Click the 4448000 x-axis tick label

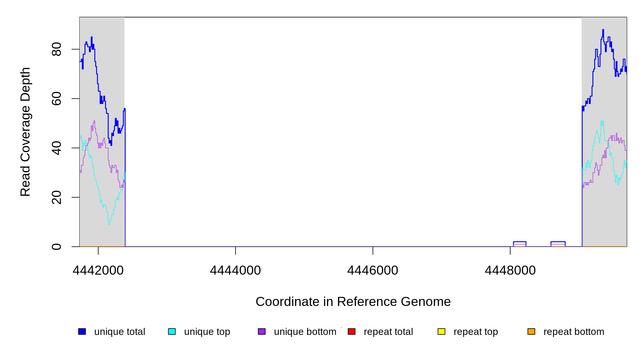(510, 270)
